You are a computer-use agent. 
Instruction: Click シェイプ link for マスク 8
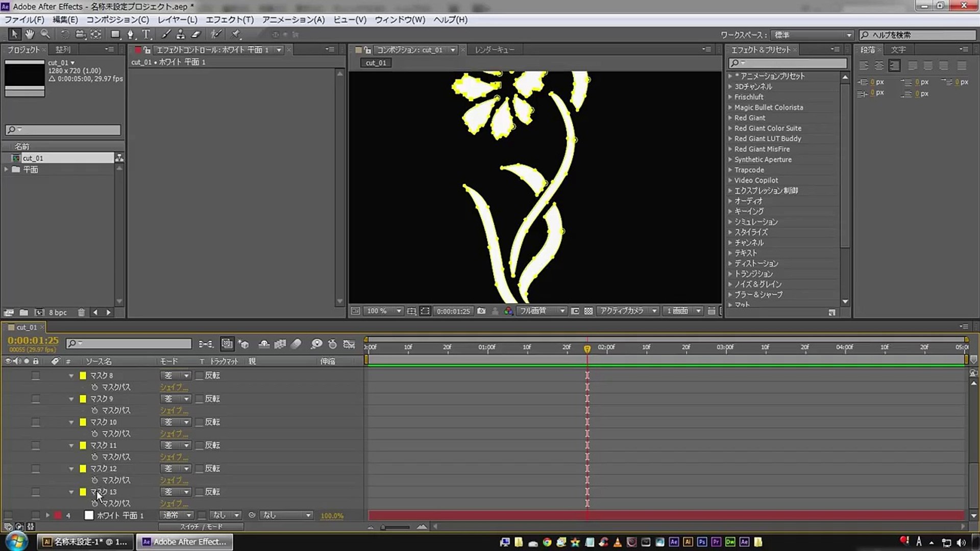[174, 387]
